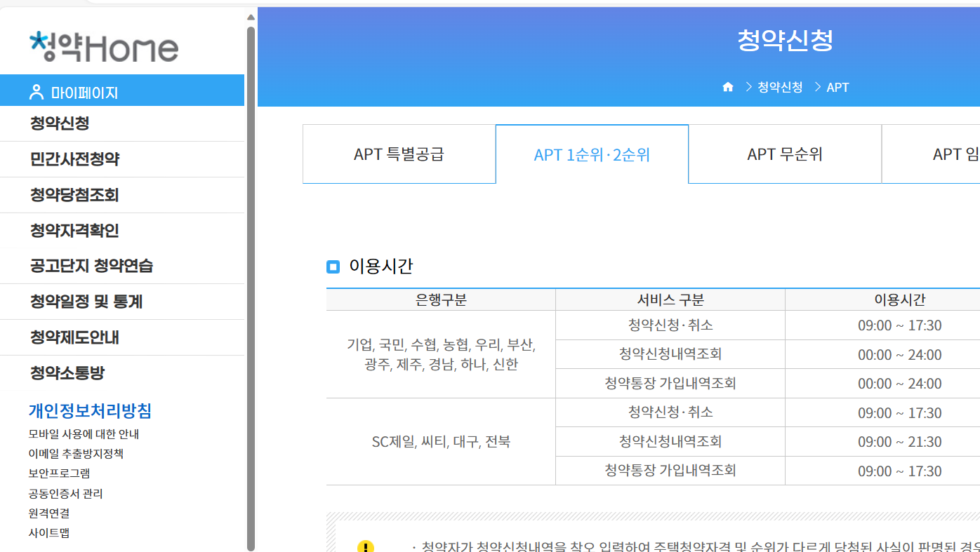This screenshot has height=552, width=980.
Task: Click 청약신청 in the breadcrumb
Action: coord(779,87)
